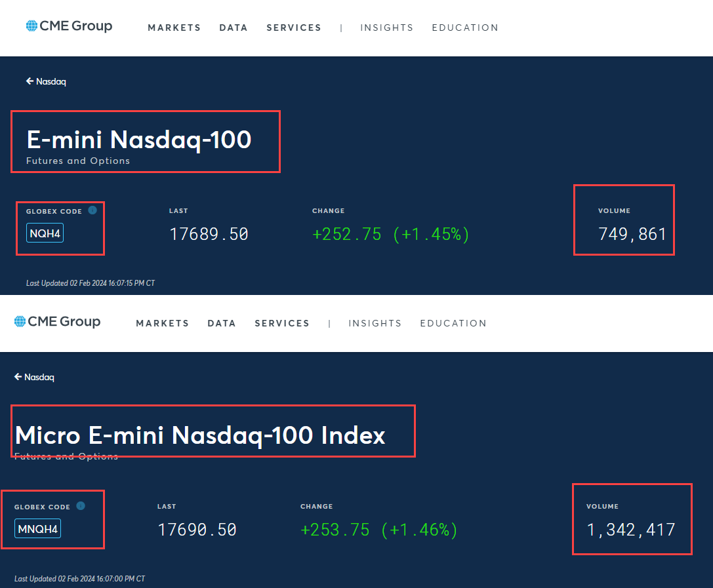Click the GLOBEX CODE label above NQH4
Screen dimensions: 713x588
tap(54, 211)
